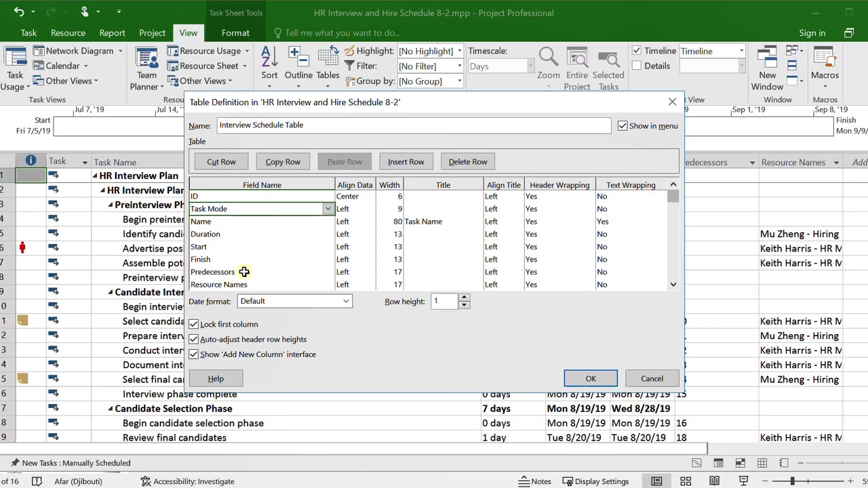
Task: Open the Date format dropdown
Action: point(294,301)
